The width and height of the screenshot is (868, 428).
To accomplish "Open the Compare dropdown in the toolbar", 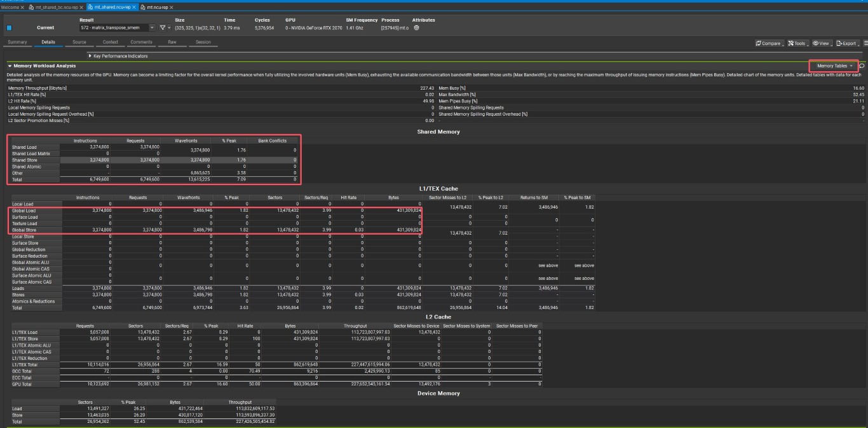I will pyautogui.click(x=768, y=42).
